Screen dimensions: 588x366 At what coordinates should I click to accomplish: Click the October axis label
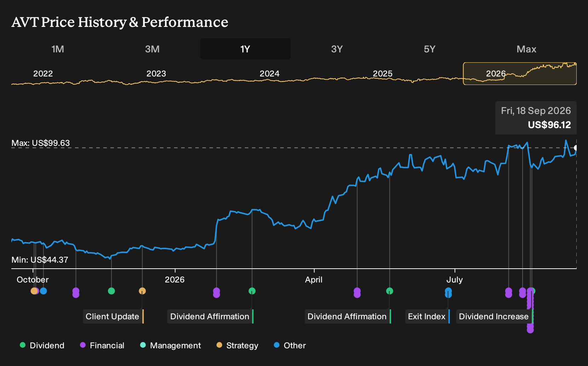click(33, 280)
